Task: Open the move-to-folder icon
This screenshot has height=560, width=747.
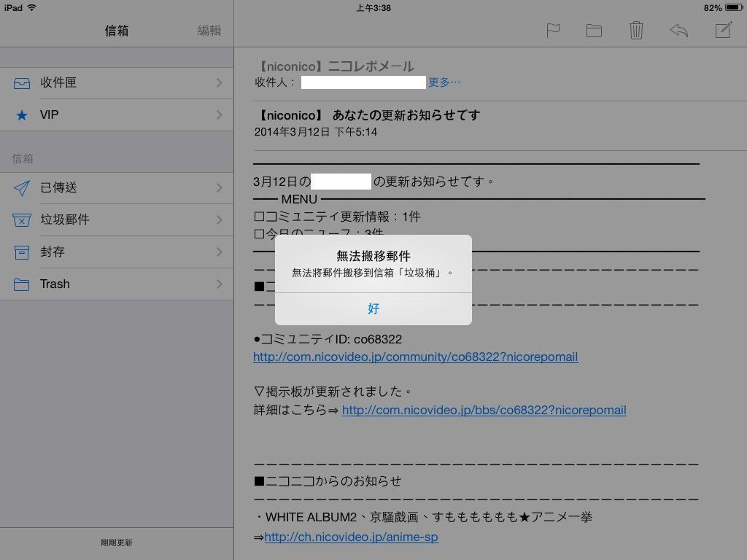Action: pyautogui.click(x=594, y=31)
